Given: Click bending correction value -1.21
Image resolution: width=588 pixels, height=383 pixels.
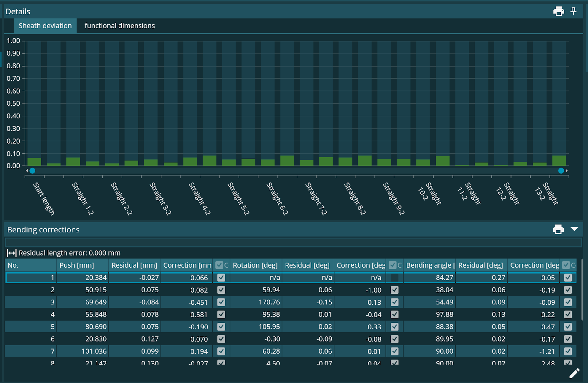Looking at the screenshot, I should [534, 351].
